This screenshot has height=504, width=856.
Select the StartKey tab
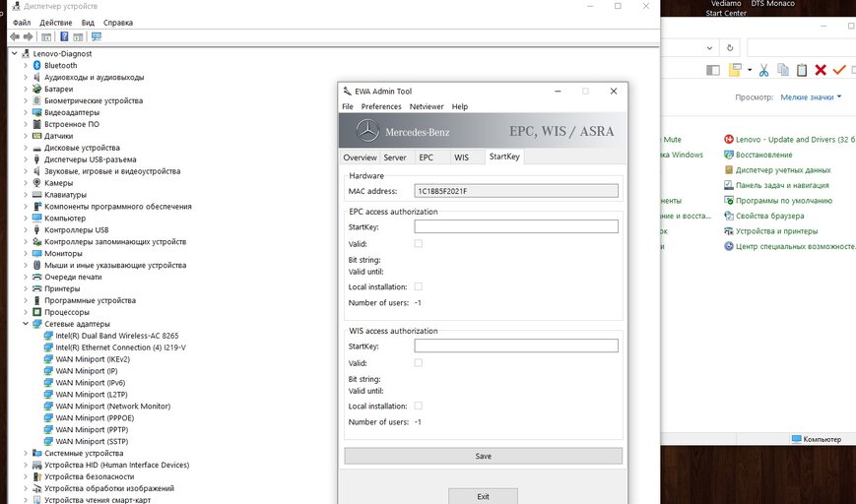coord(504,157)
